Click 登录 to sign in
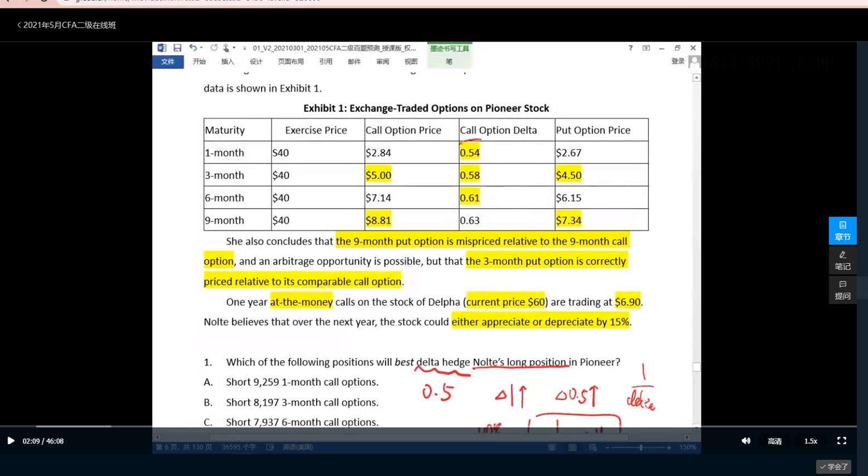 pos(678,61)
